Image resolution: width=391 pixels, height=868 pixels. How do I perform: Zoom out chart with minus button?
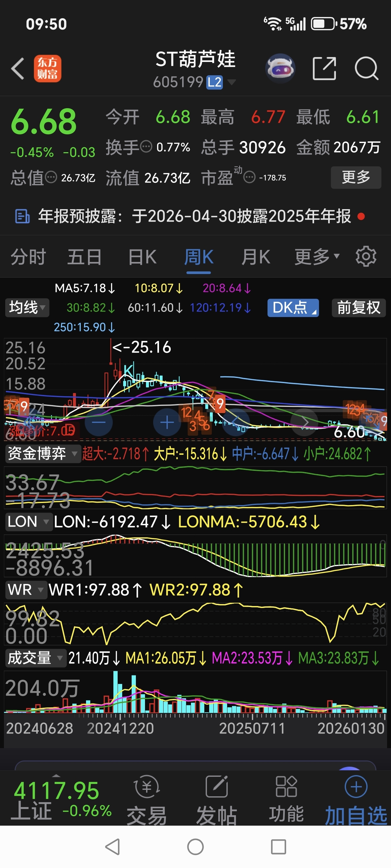99,422
